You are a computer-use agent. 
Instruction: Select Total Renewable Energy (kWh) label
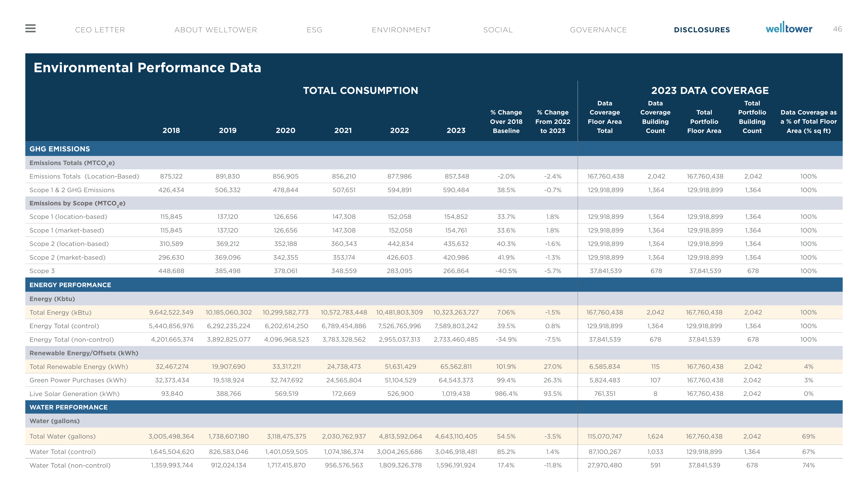(x=79, y=367)
